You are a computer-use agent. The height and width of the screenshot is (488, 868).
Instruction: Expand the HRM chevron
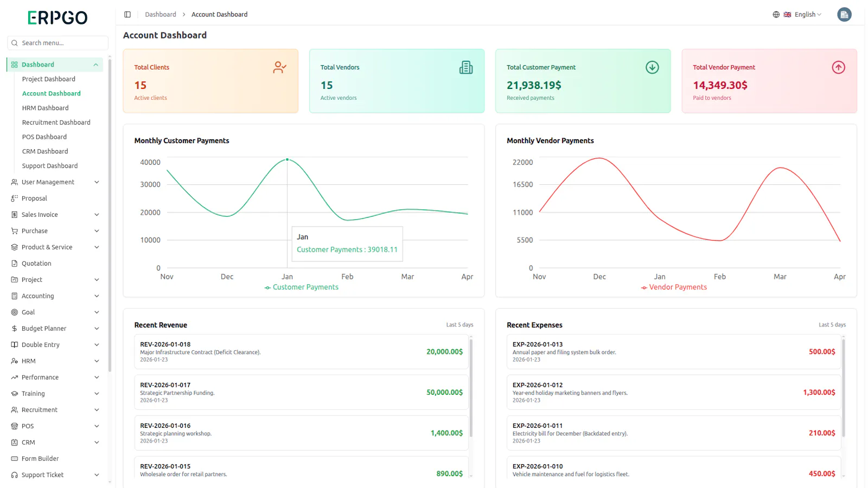tap(97, 361)
